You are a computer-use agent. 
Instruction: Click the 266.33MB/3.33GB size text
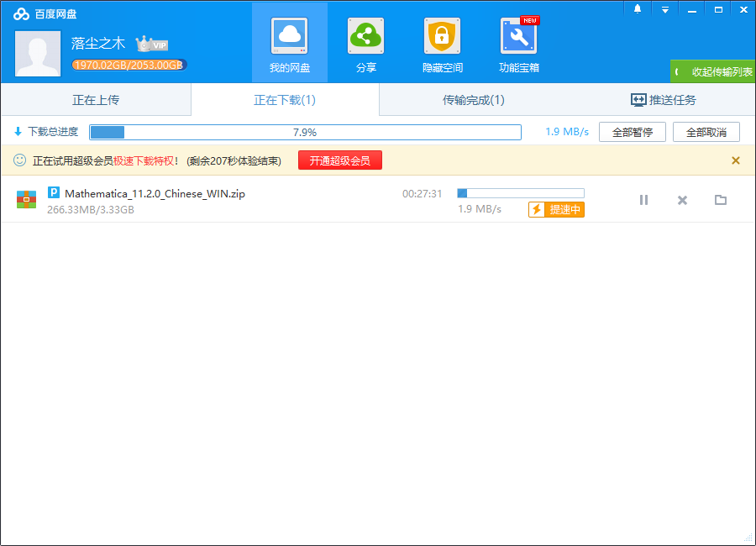[91, 210]
